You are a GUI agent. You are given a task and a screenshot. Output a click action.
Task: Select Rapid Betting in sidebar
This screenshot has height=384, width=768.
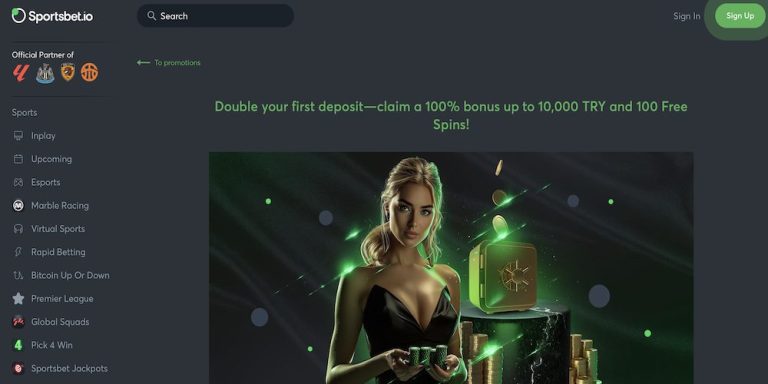(58, 252)
